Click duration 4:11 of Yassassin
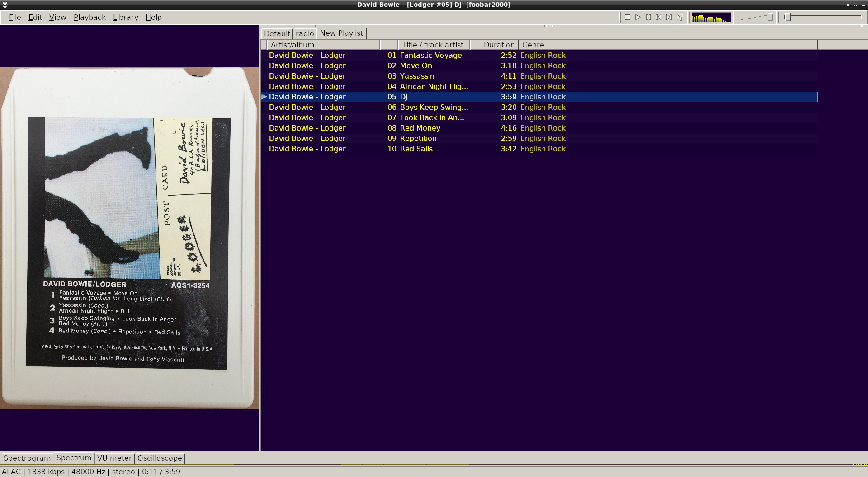This screenshot has width=868, height=477. click(x=509, y=76)
